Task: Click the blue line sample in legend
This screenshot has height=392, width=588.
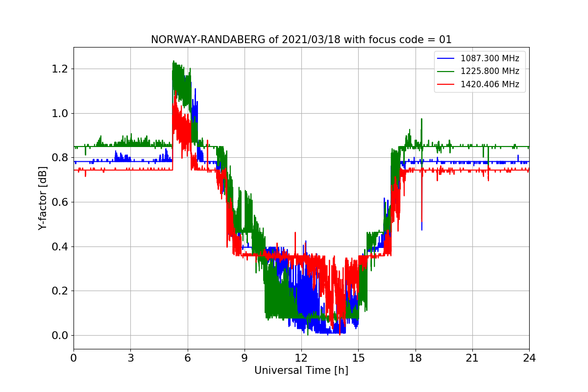Action: (x=446, y=58)
